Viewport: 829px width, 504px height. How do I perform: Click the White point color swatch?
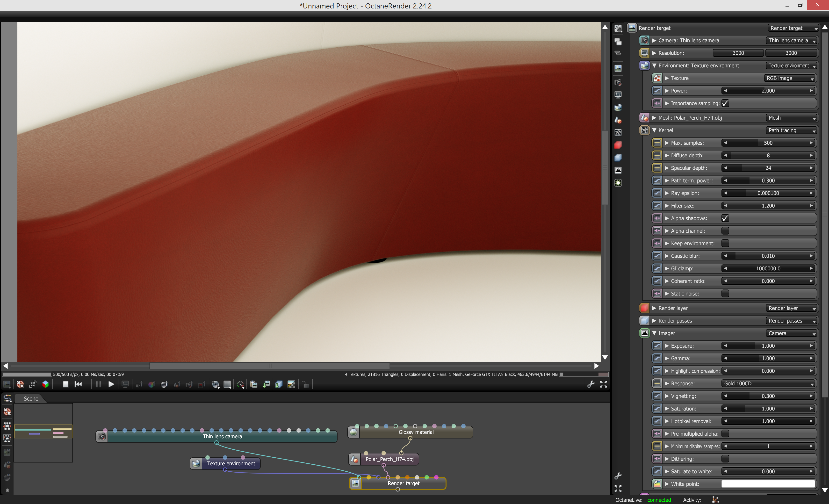click(768, 484)
